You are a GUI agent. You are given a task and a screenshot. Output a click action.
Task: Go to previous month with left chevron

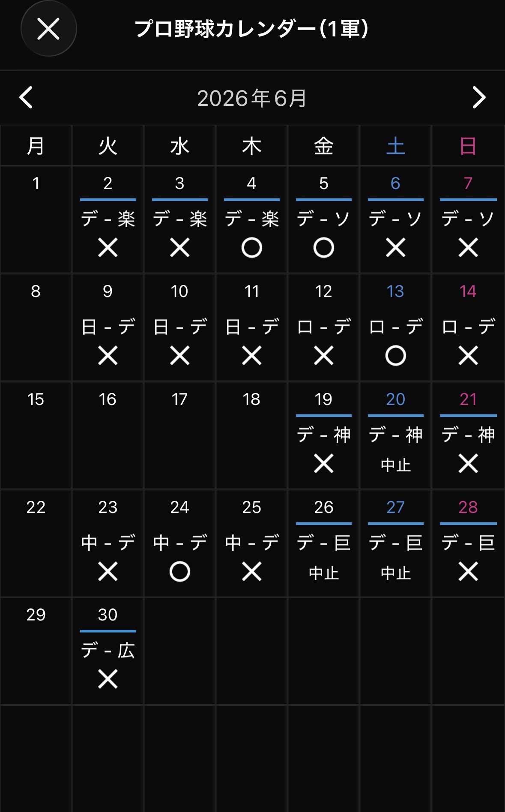pos(26,98)
